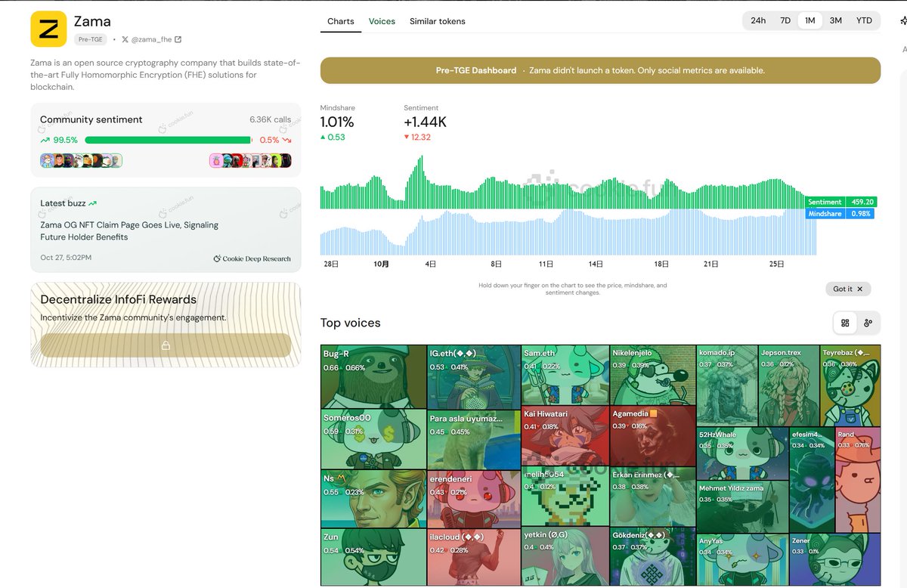Screen dimensions: 907x588
Task: Click the Sentiment 459.20 chart label
Action: point(840,202)
